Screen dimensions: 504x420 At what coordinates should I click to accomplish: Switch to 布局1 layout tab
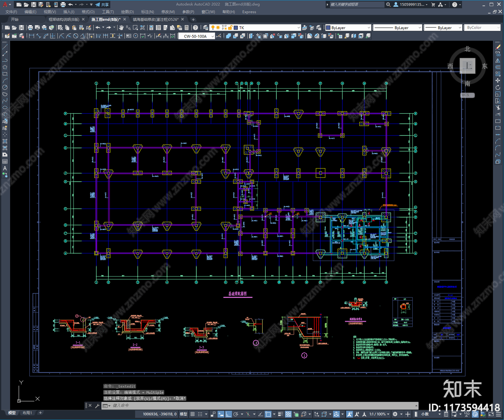tap(27, 413)
